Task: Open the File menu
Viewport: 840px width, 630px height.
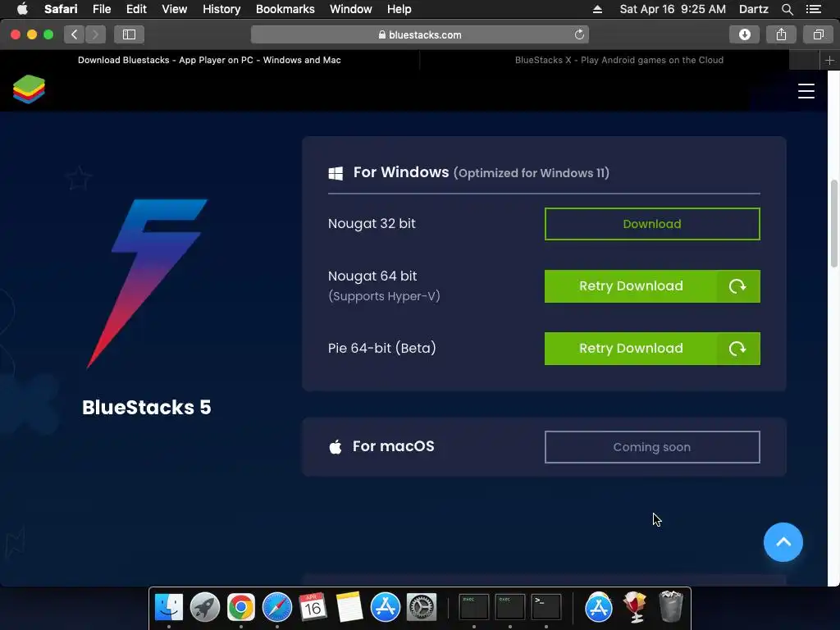Action: [101, 9]
